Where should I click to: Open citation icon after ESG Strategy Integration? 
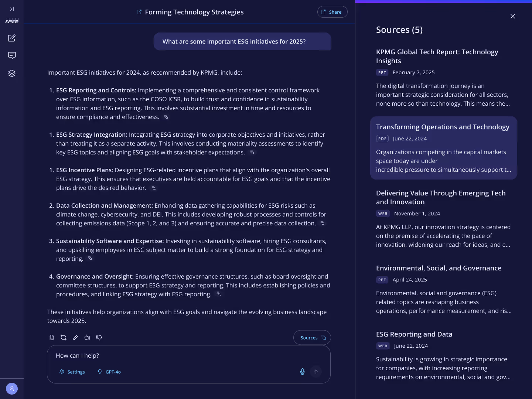point(252,153)
